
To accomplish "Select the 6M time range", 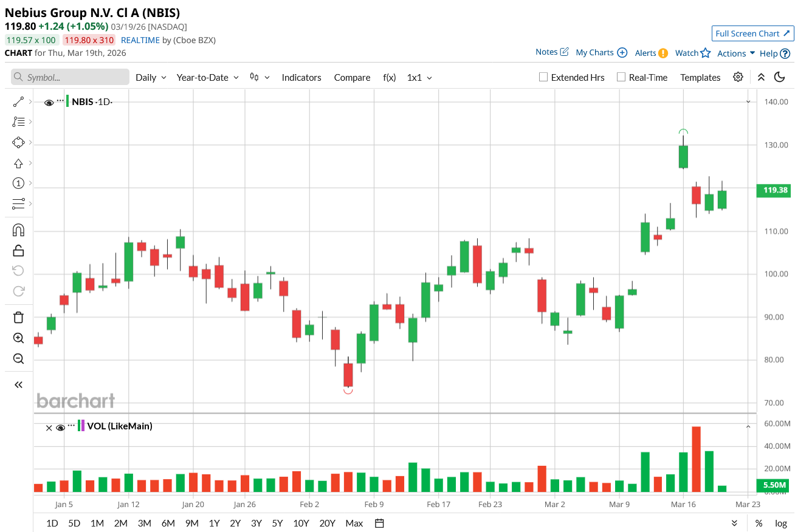I will (x=168, y=523).
